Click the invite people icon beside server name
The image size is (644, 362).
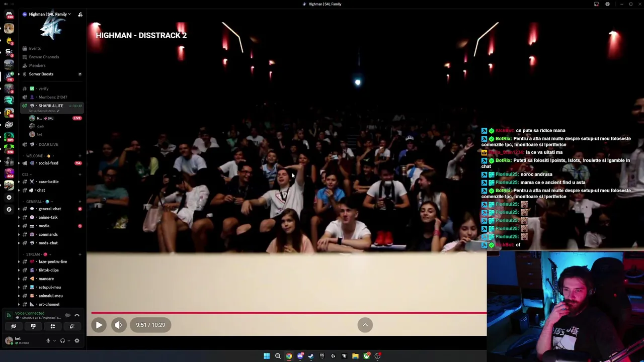pos(80,14)
